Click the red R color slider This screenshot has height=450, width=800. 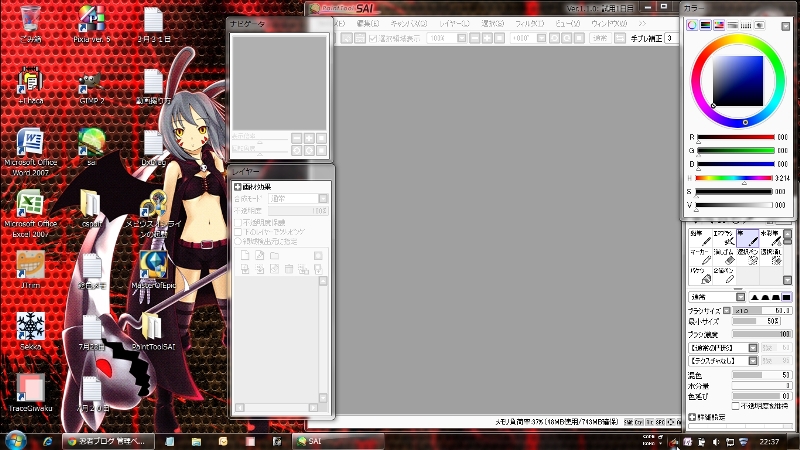[x=736, y=137]
